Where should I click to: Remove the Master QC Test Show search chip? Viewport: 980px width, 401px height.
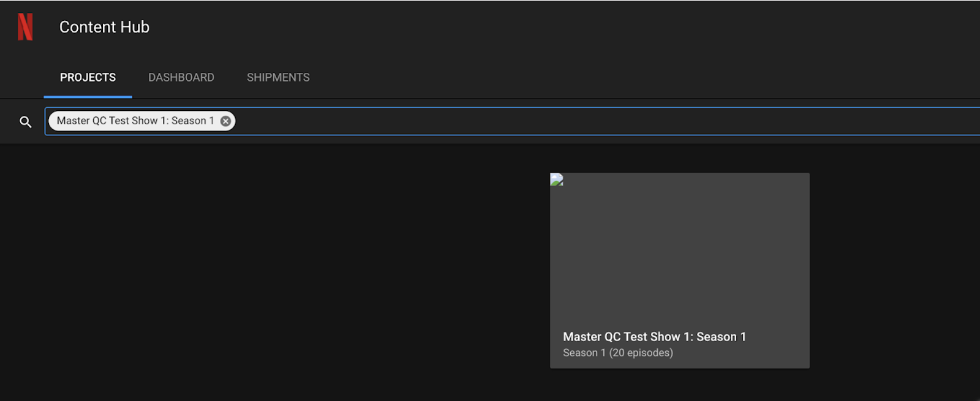(226, 121)
